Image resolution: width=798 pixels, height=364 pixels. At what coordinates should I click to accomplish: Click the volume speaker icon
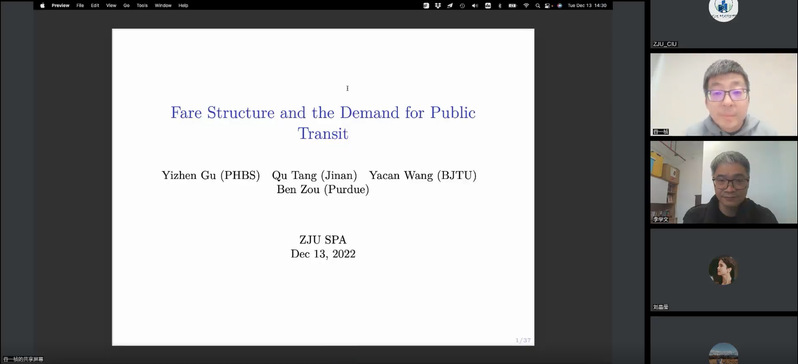[475, 5]
